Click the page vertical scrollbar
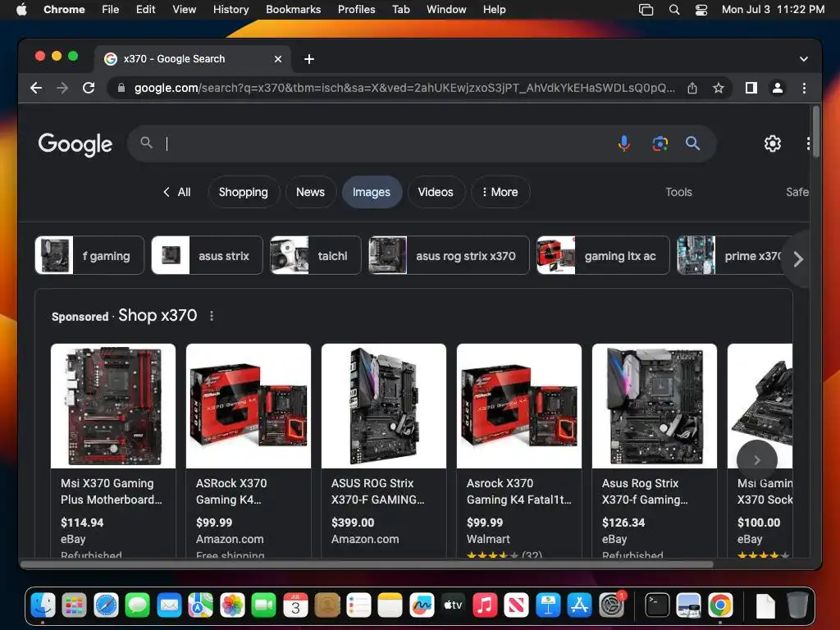The width and height of the screenshot is (840, 630). click(x=816, y=133)
